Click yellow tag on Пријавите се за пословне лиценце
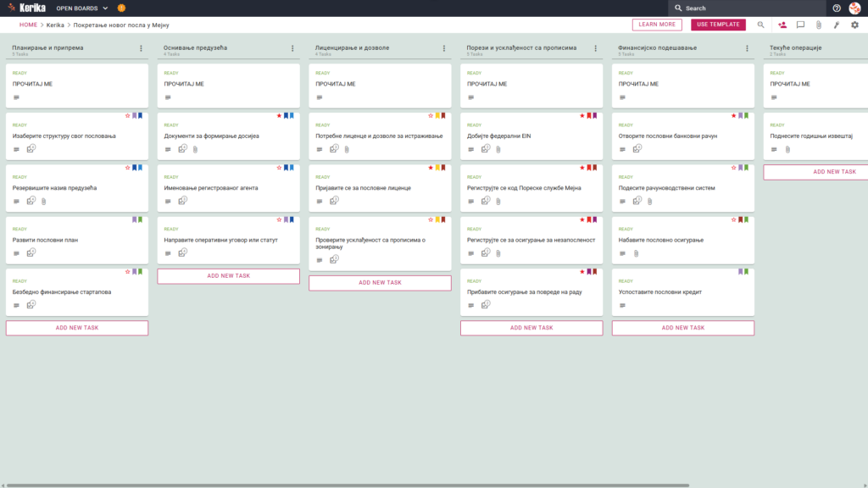The image size is (868, 488). point(437,168)
